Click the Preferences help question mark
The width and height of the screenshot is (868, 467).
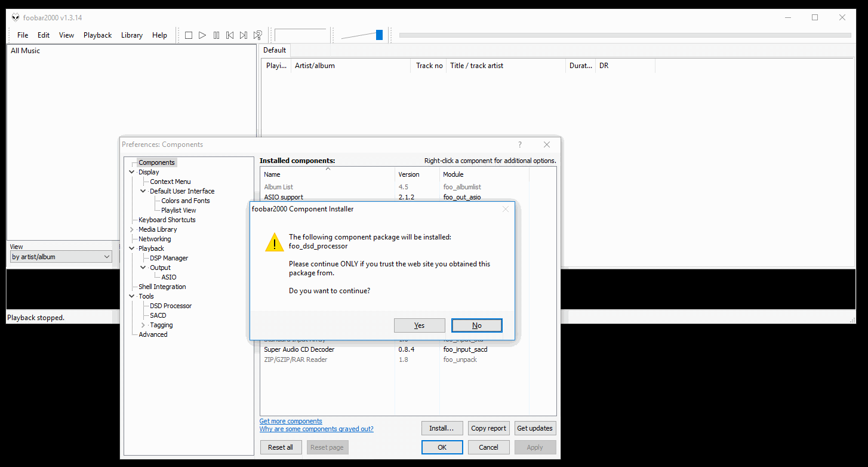(x=519, y=145)
